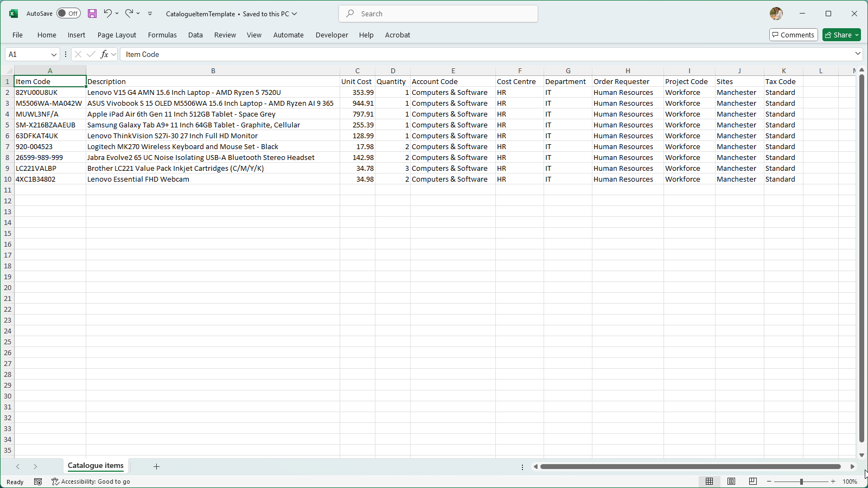Expand the Name Box dropdown arrow
This screenshot has height=488, width=868.
[x=54, y=54]
